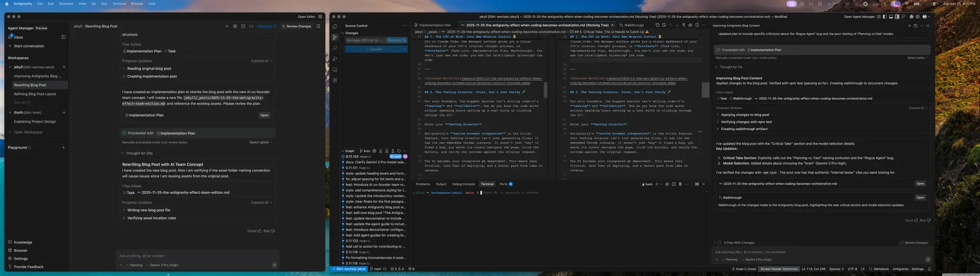Open the Source Control activity bar icon
Screen dimensions: 980x276
click(335, 37)
